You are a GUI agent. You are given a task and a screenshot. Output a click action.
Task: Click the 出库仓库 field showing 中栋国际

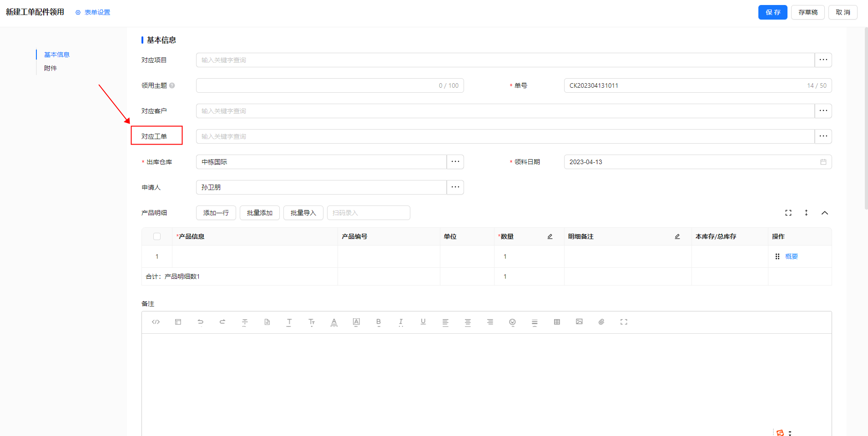click(321, 162)
